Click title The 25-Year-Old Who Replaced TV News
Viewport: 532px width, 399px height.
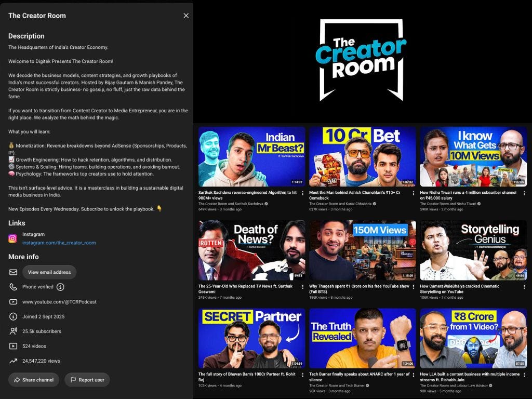point(245,289)
